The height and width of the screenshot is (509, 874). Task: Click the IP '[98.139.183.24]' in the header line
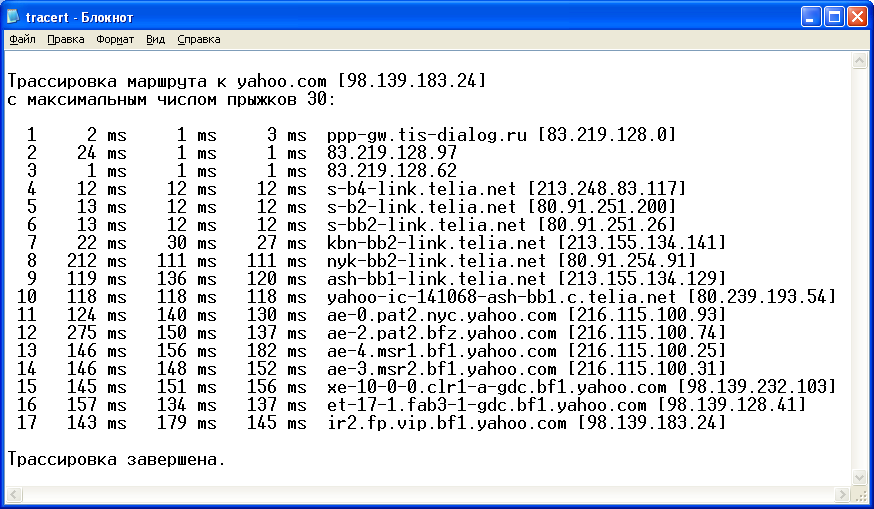click(412, 81)
